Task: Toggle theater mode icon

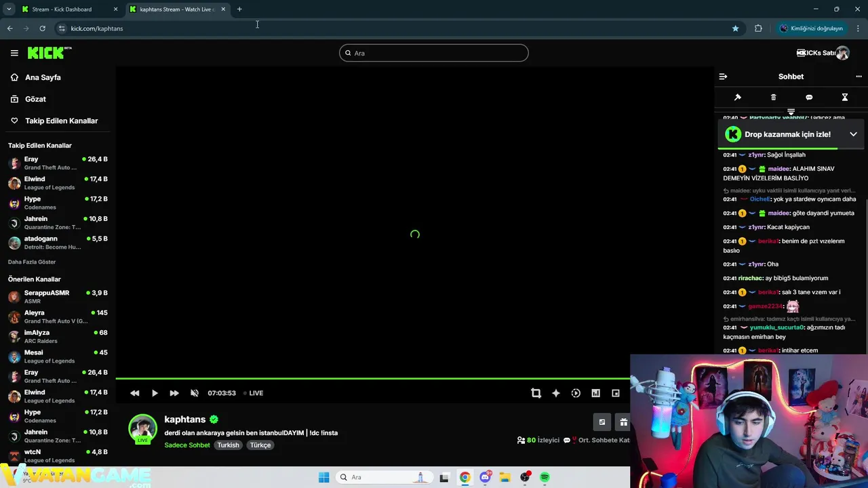Action: tap(595, 393)
